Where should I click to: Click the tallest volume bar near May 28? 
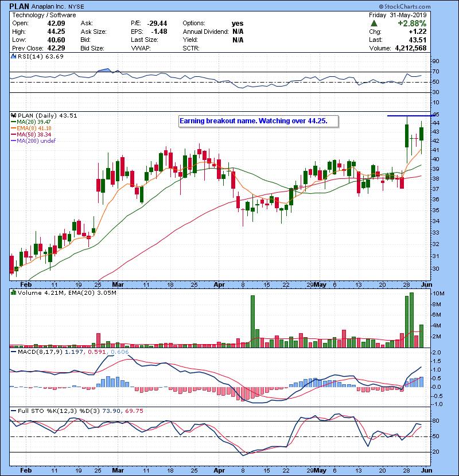[x=411, y=320]
